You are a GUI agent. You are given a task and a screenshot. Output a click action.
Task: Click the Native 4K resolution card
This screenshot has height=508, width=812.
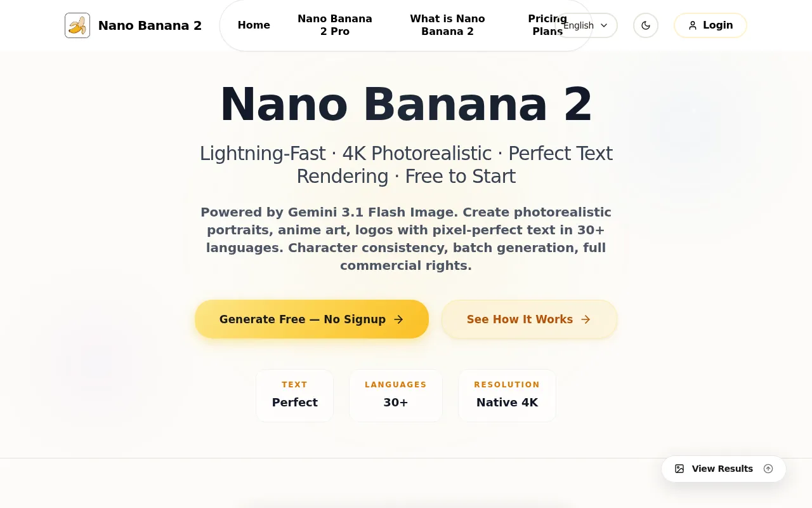[507, 395]
